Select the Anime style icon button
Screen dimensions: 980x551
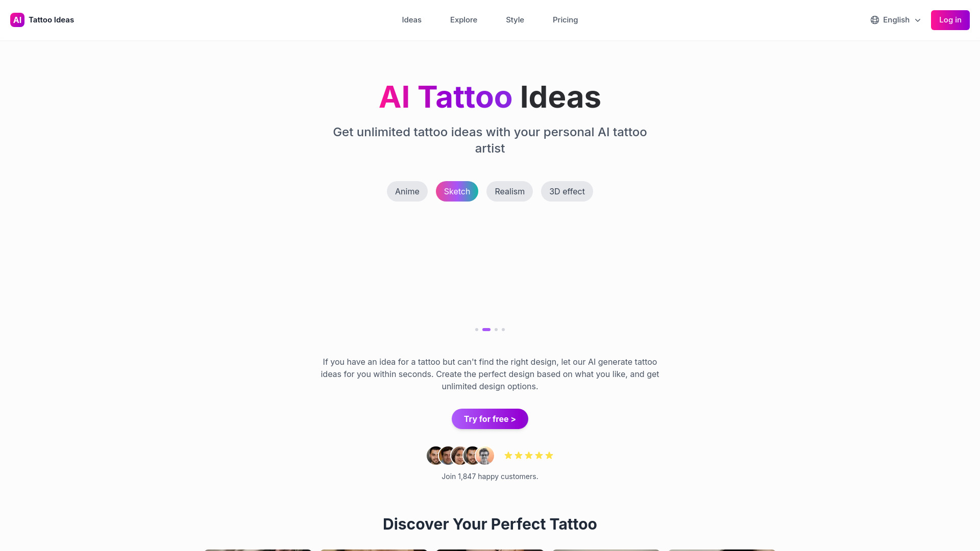click(407, 191)
